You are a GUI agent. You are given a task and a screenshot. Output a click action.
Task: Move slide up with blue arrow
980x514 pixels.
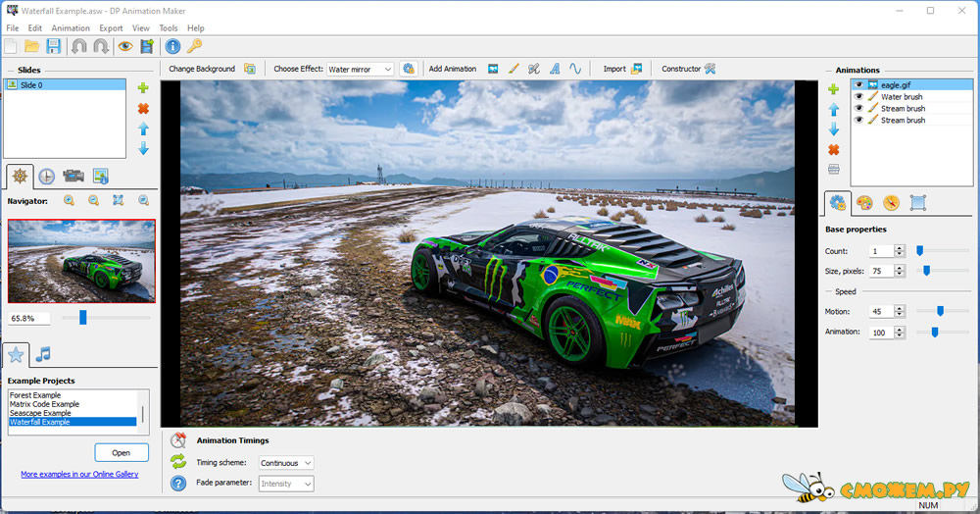tap(143, 128)
